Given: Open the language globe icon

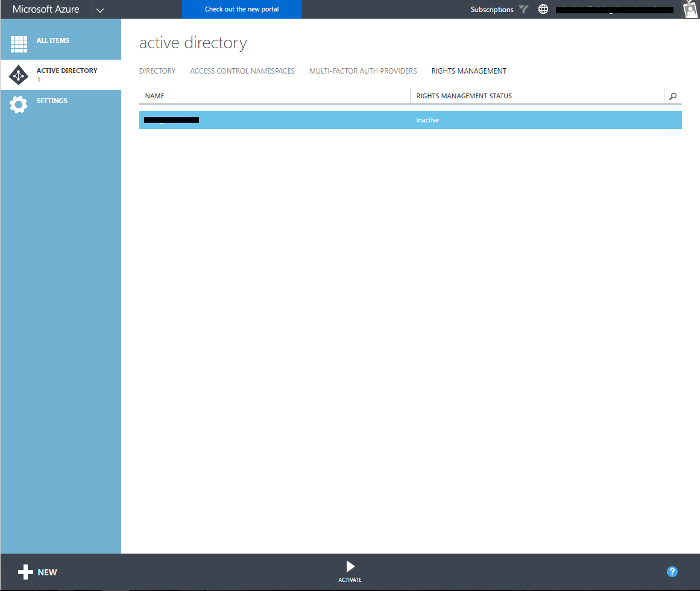Looking at the screenshot, I should pyautogui.click(x=543, y=9).
